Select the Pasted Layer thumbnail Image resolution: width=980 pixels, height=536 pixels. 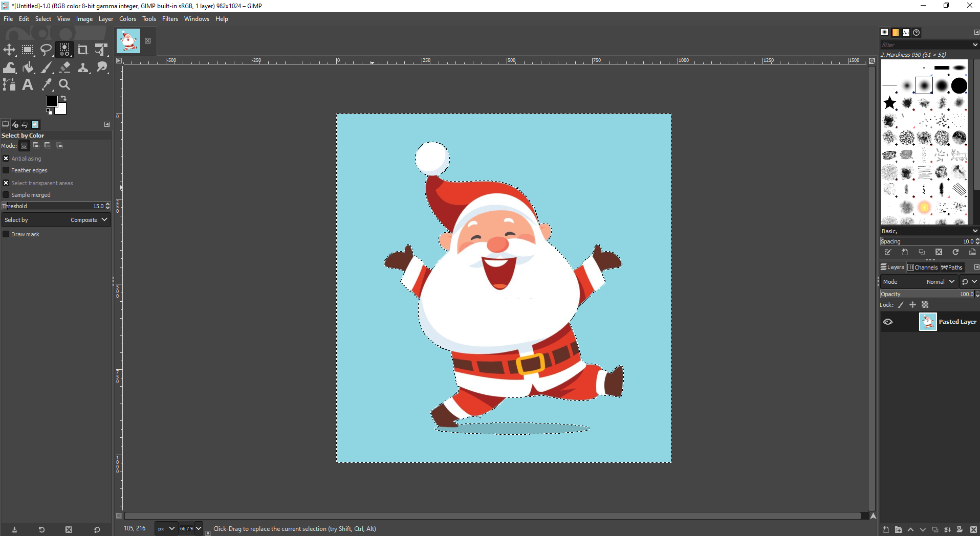click(928, 322)
